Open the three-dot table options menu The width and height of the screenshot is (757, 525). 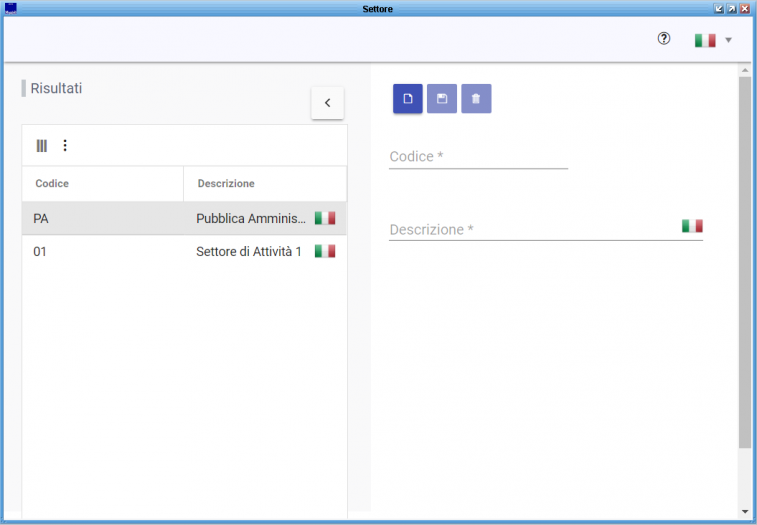65,146
